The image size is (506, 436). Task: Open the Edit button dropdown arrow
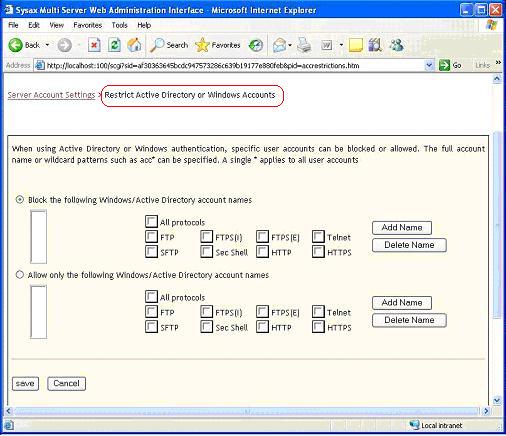click(x=341, y=45)
